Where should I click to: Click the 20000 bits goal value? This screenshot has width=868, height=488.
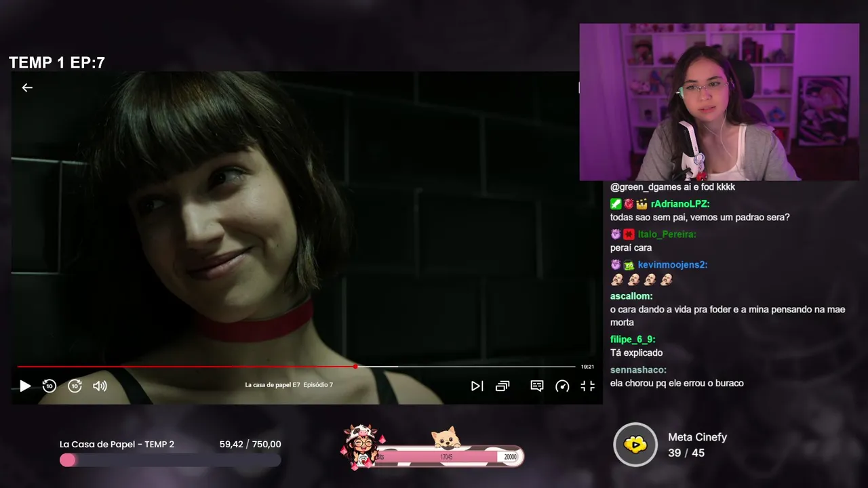tap(510, 457)
